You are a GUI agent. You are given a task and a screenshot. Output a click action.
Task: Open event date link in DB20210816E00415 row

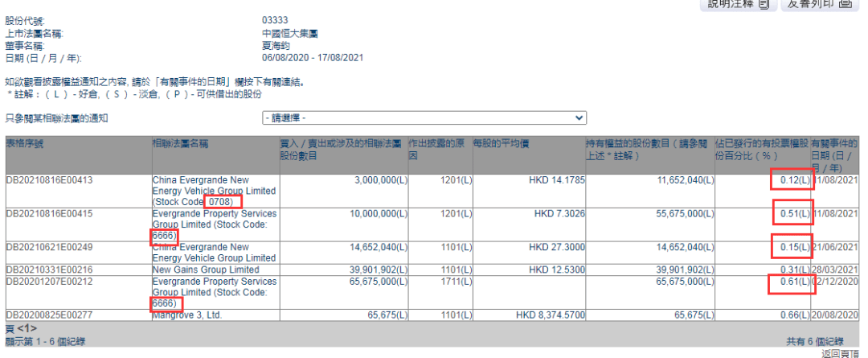(835, 214)
